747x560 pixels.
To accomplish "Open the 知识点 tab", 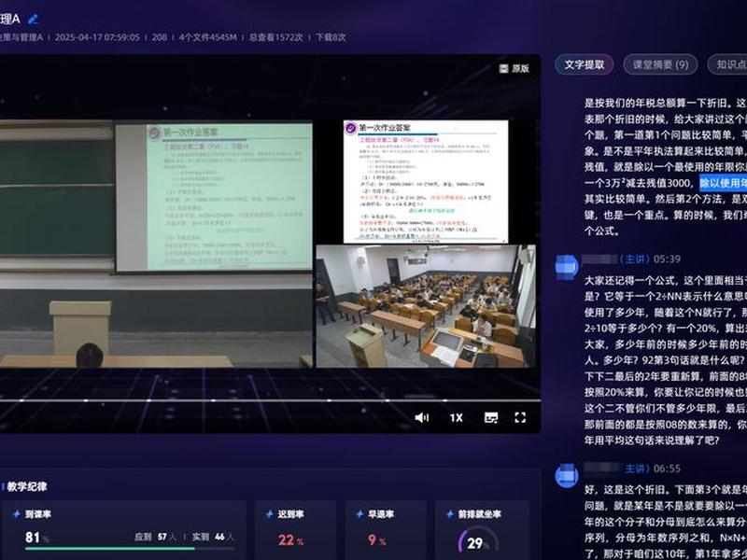I will [x=729, y=64].
